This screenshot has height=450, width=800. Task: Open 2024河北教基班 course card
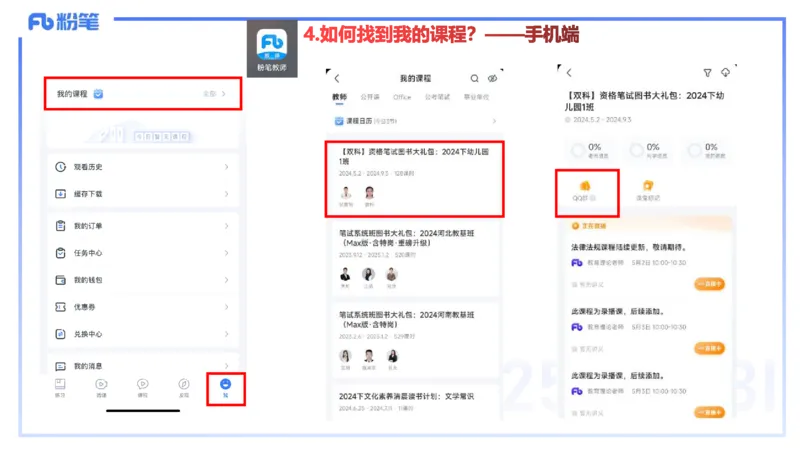point(415,258)
